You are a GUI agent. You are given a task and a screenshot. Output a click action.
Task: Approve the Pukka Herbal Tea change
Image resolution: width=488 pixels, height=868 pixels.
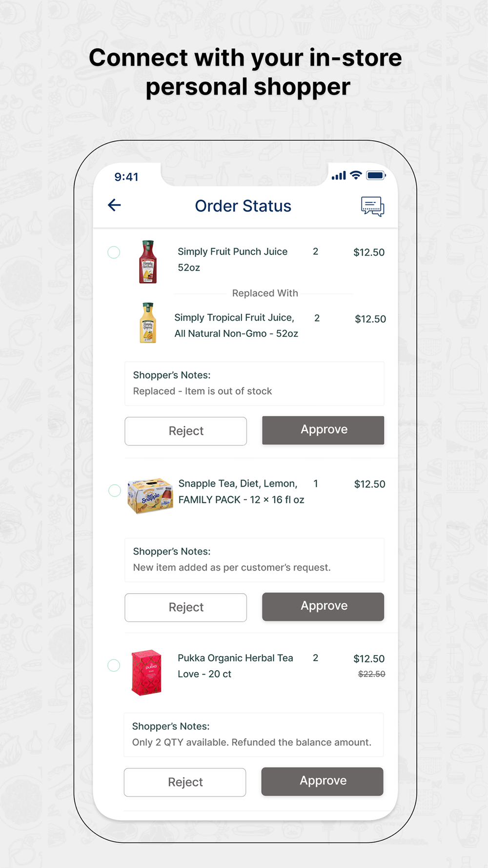point(322,782)
